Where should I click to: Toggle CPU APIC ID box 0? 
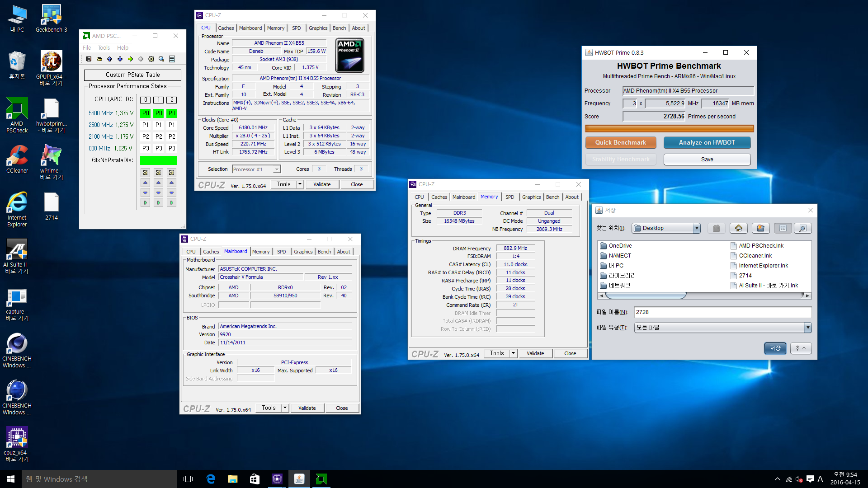pyautogui.click(x=145, y=100)
